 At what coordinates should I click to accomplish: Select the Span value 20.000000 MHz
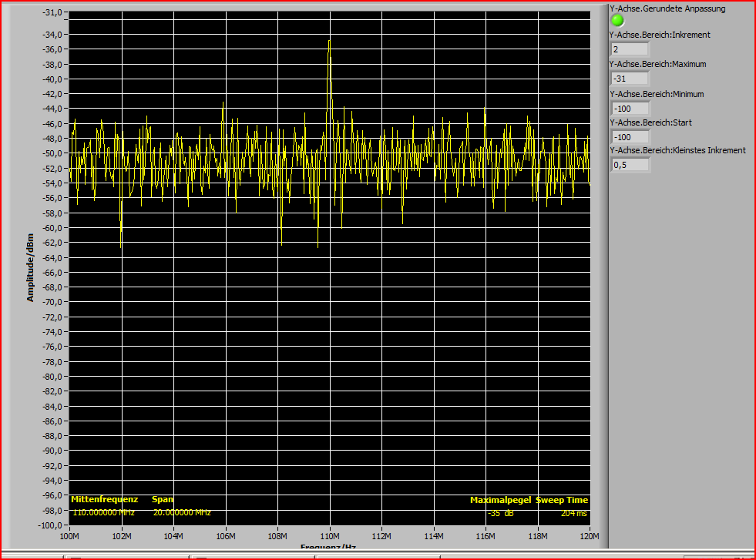182,512
